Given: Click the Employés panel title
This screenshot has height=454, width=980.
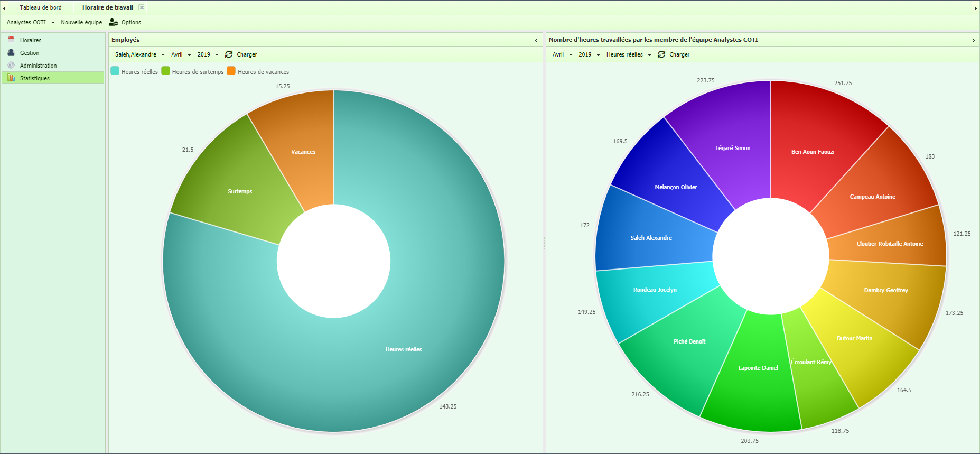Looking at the screenshot, I should [x=126, y=40].
